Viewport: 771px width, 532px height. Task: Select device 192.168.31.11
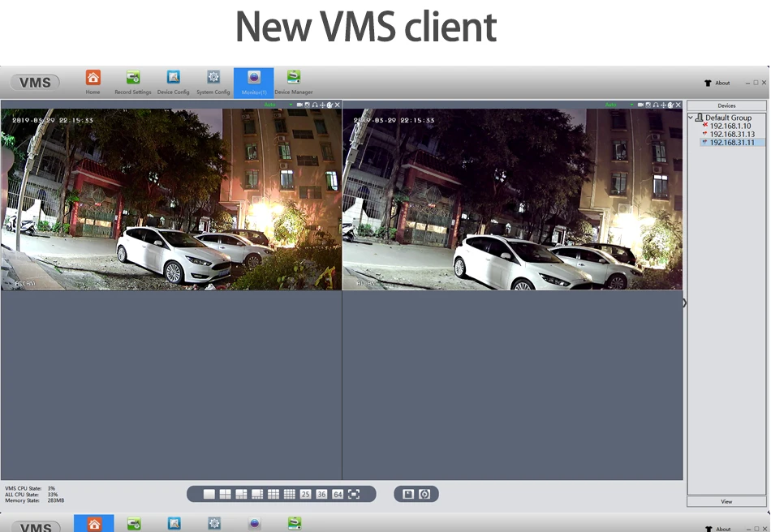click(x=732, y=143)
